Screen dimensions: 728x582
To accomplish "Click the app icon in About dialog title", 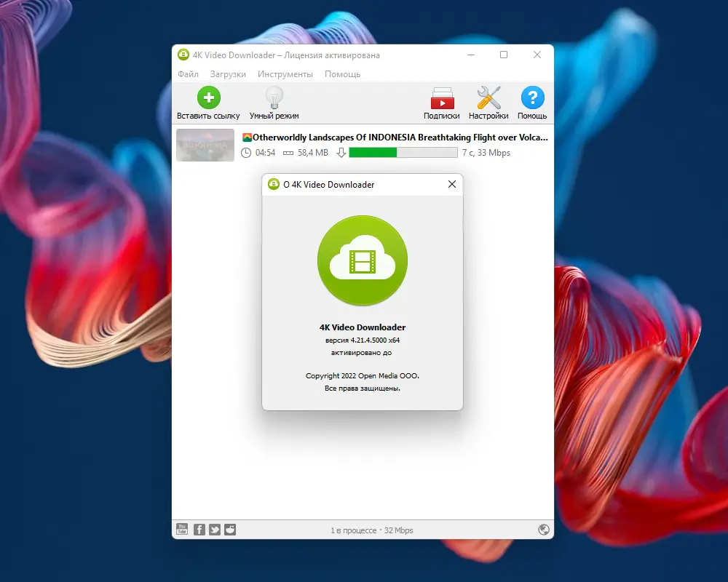I will click(x=274, y=184).
